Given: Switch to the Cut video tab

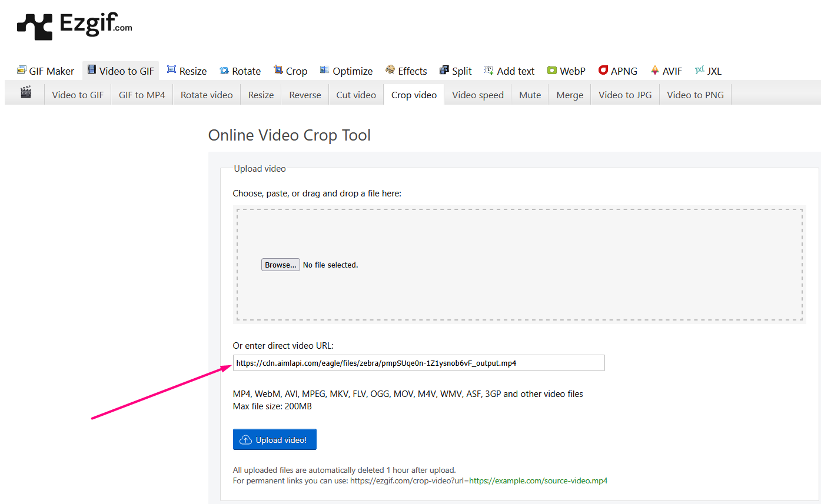Looking at the screenshot, I should tap(356, 95).
